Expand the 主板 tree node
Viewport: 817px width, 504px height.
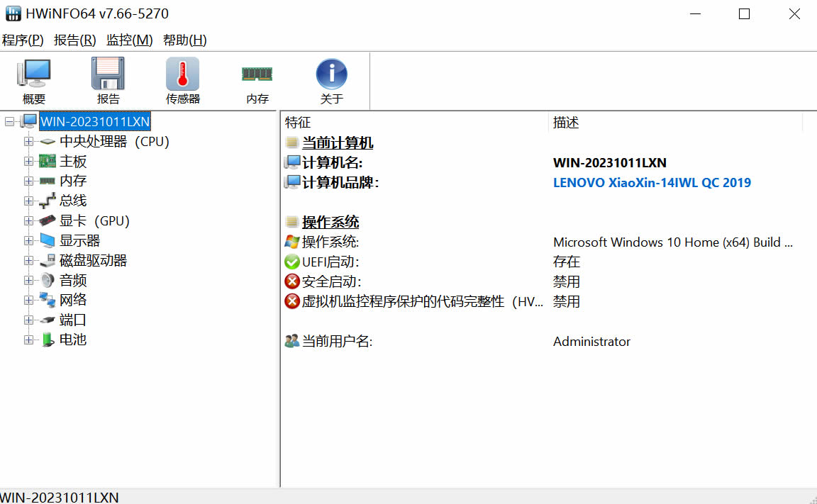click(x=28, y=162)
